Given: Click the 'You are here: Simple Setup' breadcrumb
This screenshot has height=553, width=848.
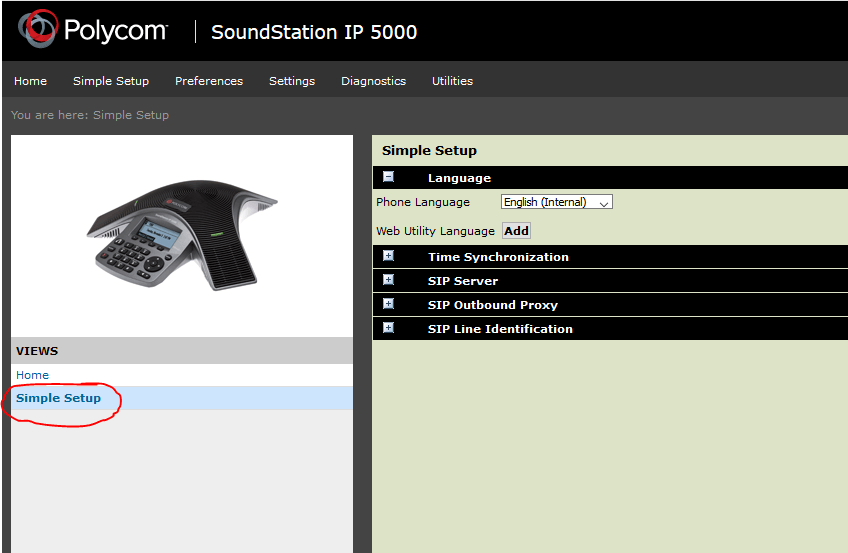Looking at the screenshot, I should [90, 115].
